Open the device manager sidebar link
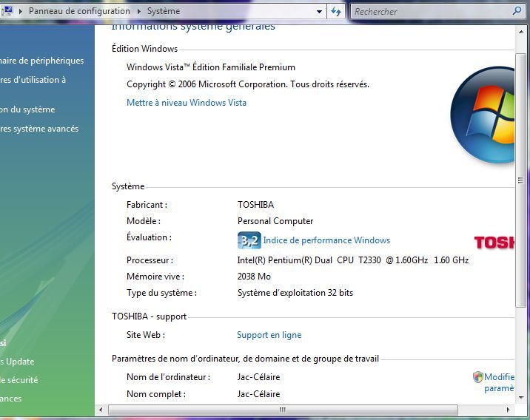The width and height of the screenshot is (530, 420). (42, 61)
